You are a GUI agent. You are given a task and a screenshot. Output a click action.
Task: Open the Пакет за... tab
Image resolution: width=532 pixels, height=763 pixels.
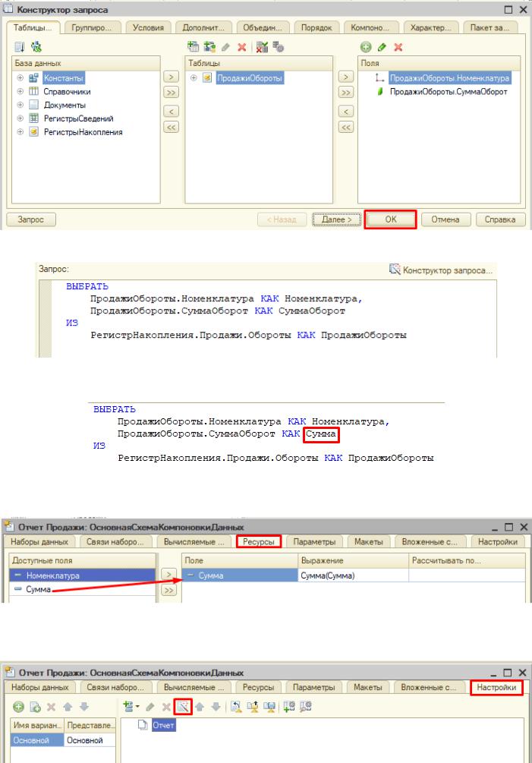coord(490,28)
